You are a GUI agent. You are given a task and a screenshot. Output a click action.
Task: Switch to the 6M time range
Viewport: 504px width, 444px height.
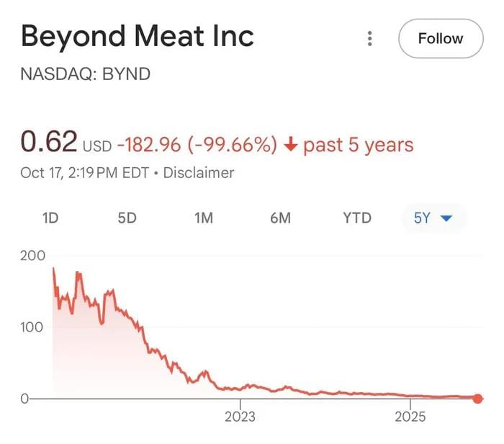(x=280, y=218)
